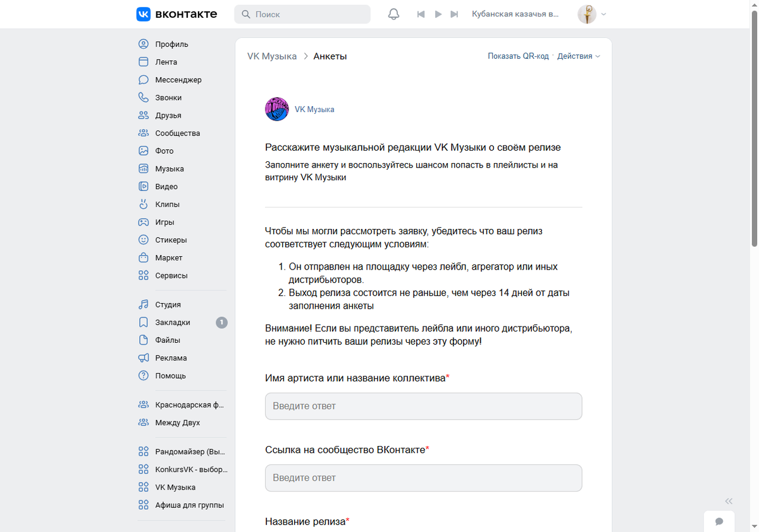Open the notifications bell
759x532 pixels.
pyautogui.click(x=393, y=13)
